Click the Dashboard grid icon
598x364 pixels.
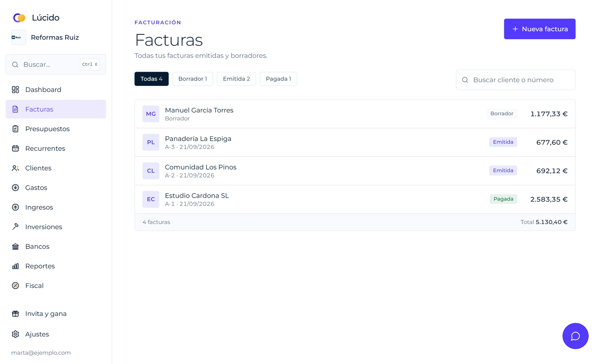point(15,90)
